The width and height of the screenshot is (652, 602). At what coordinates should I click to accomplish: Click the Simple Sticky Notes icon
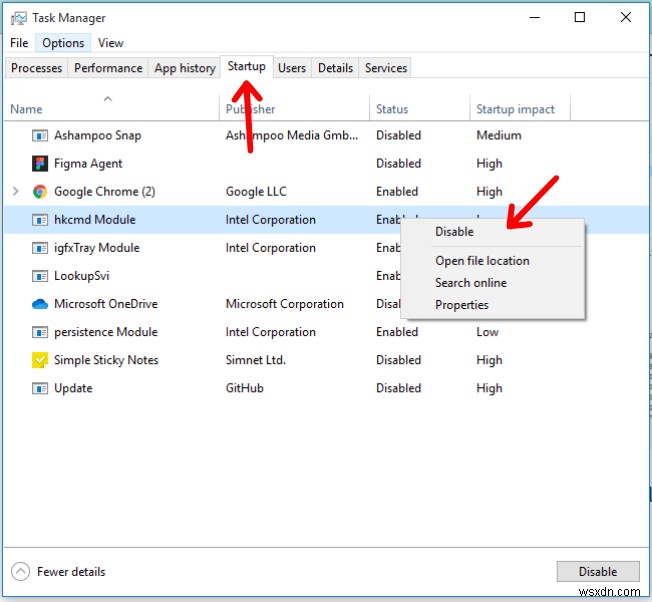click(40, 360)
